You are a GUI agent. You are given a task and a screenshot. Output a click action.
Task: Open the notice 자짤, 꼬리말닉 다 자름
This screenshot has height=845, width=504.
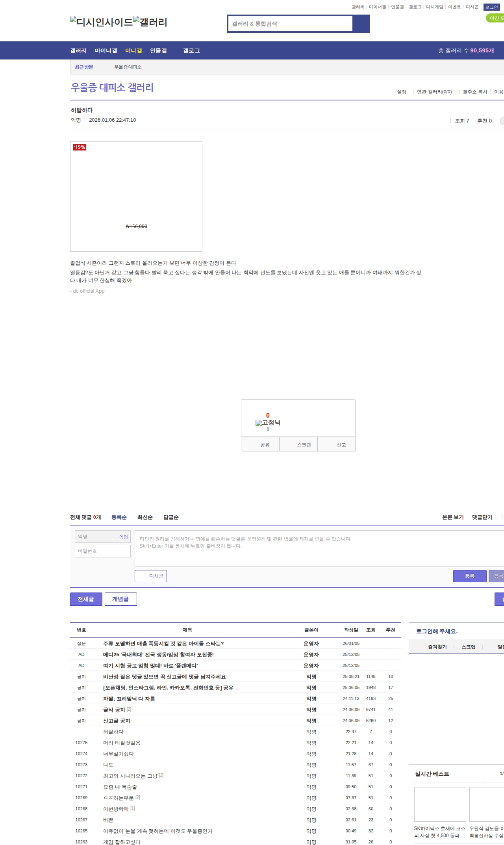pos(129,698)
